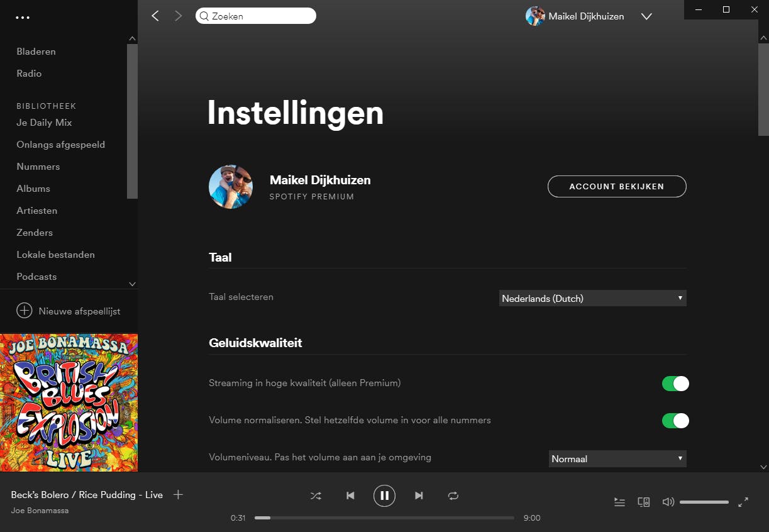Click the Zoeken search field
769x532 pixels.
tap(256, 16)
